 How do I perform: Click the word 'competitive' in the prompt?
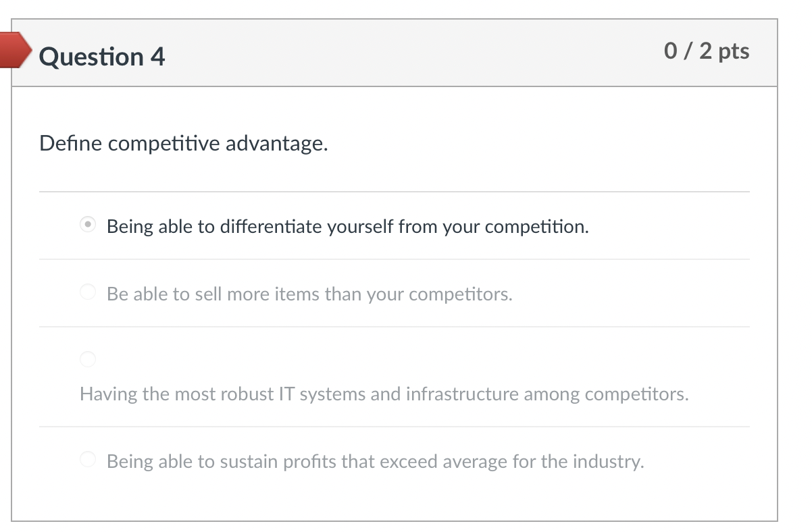143,143
